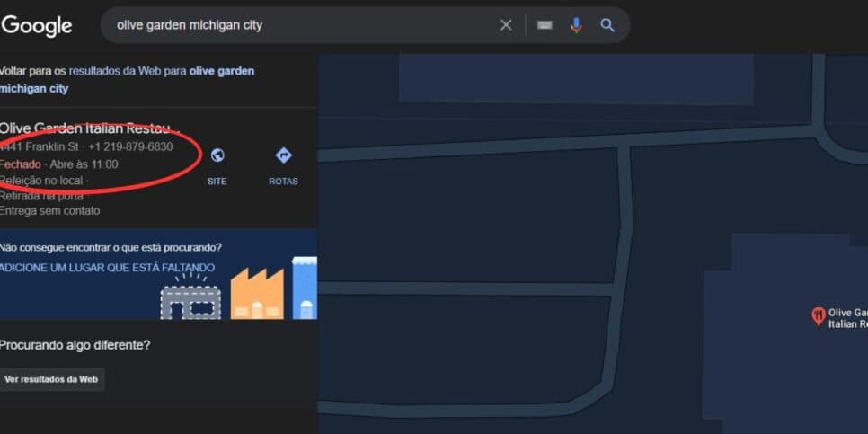Screen dimensions: 868x434
Task: Click the "Abre às 11:00" opening hours
Action: (x=84, y=164)
